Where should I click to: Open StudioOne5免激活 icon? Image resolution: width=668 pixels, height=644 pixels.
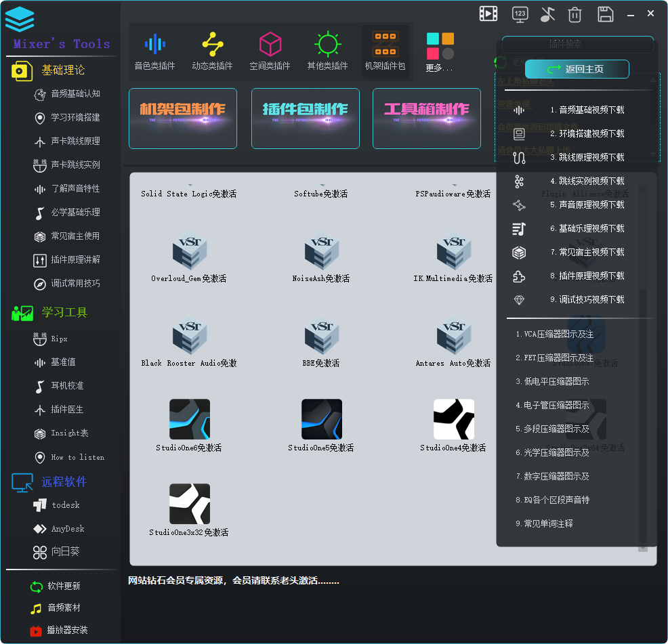322,419
